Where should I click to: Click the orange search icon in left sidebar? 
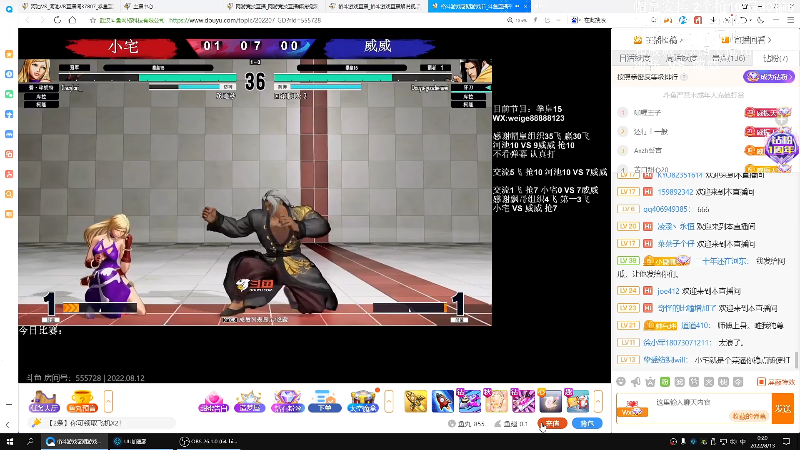9,194
